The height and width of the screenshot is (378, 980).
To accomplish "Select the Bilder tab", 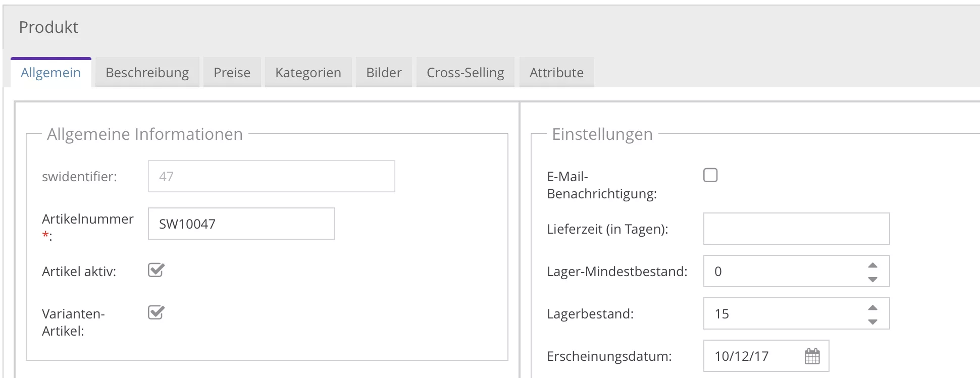I will click(x=384, y=73).
